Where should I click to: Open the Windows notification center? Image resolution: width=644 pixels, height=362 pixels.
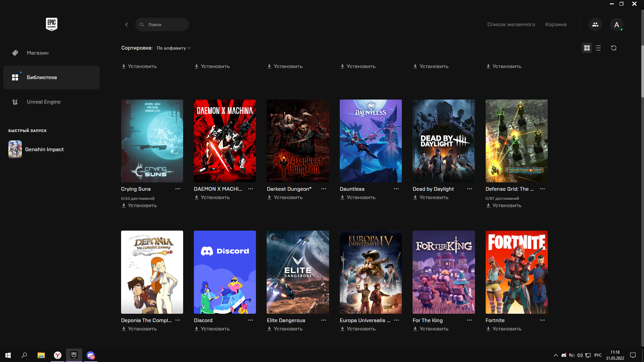tap(633, 355)
